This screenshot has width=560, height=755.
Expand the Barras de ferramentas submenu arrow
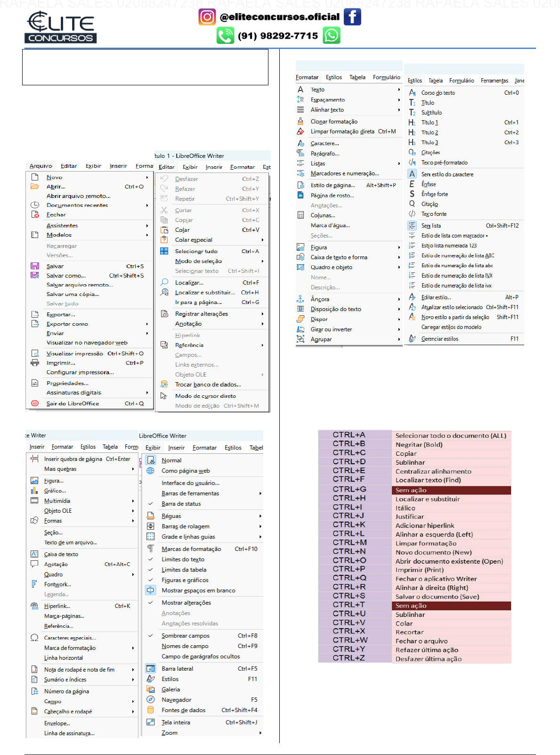pyautogui.click(x=260, y=493)
